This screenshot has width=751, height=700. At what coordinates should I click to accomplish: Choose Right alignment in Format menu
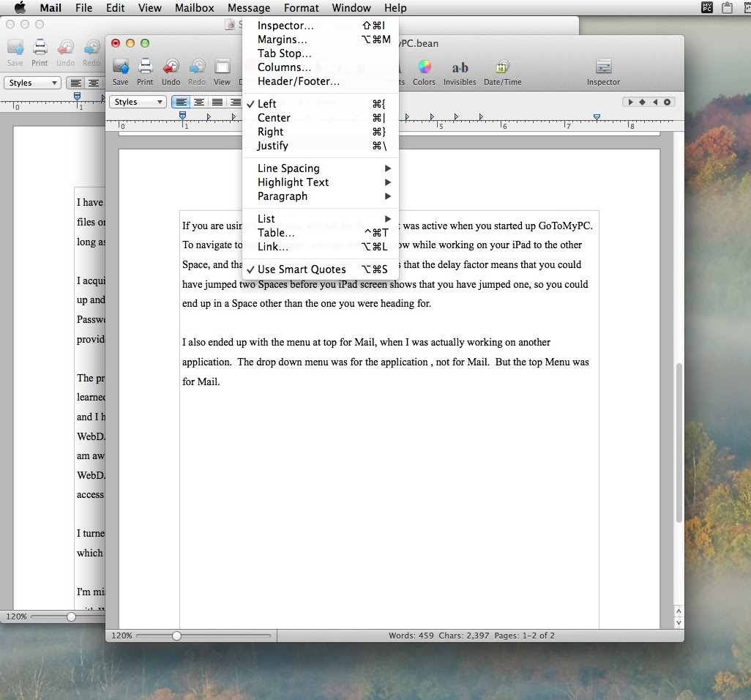tap(321, 132)
